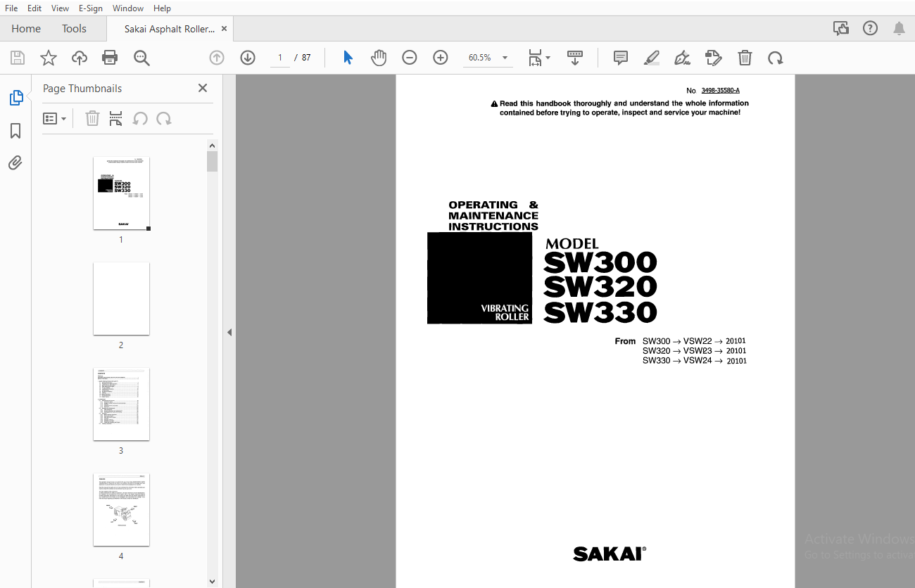Open thumbnail options dropdown menu

coord(54,119)
